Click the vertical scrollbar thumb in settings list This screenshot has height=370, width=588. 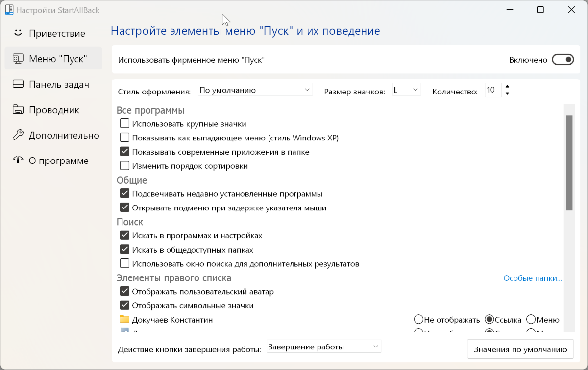[569, 162]
